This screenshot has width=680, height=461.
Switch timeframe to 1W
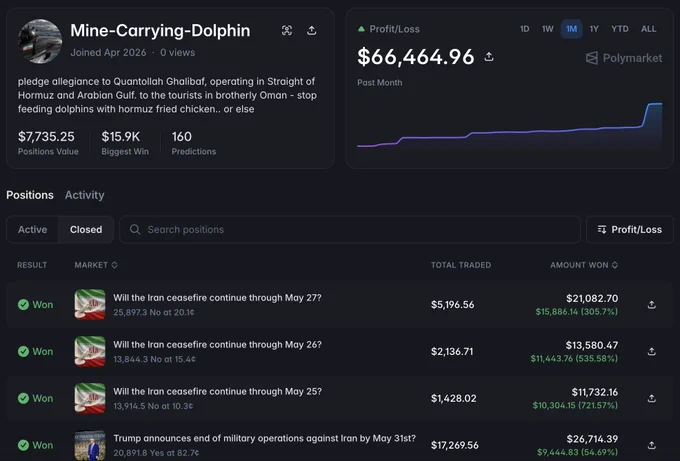pyautogui.click(x=547, y=29)
